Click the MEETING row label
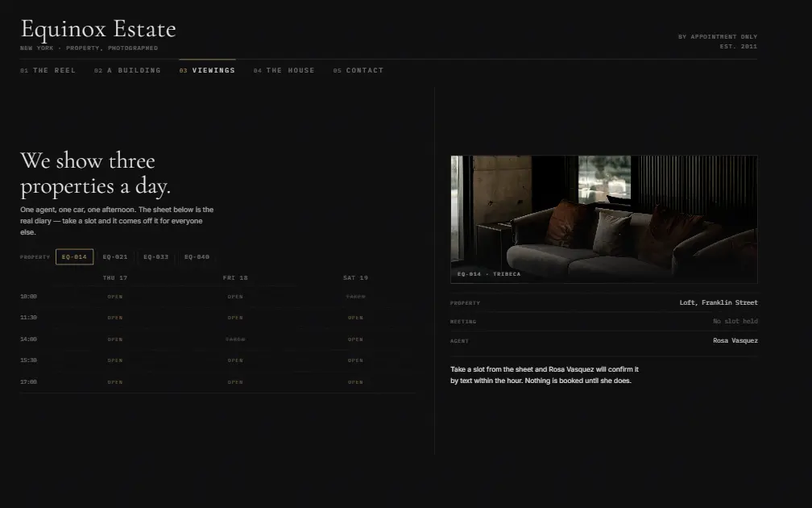Viewport: 812px width, 508px height. tap(463, 322)
